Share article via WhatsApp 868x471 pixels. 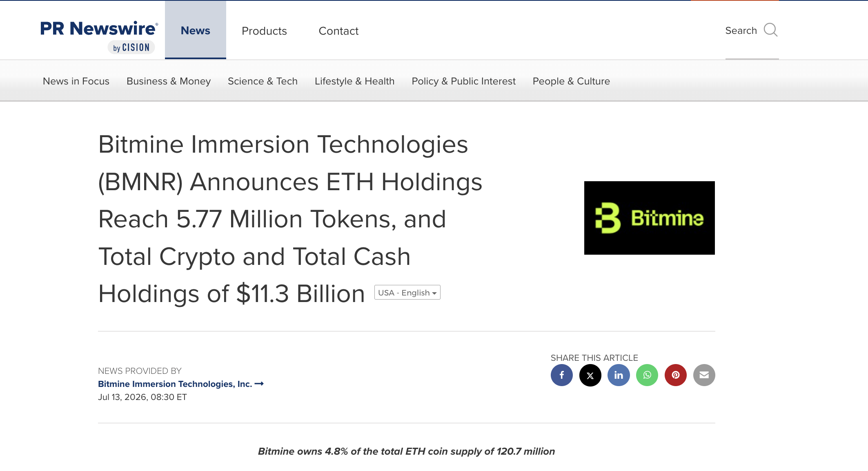tap(647, 375)
